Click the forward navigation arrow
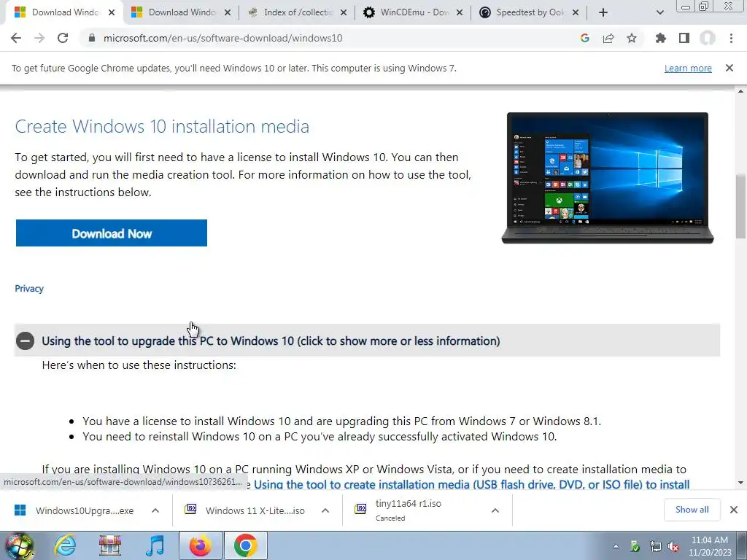The height and width of the screenshot is (560, 747). coord(39,38)
